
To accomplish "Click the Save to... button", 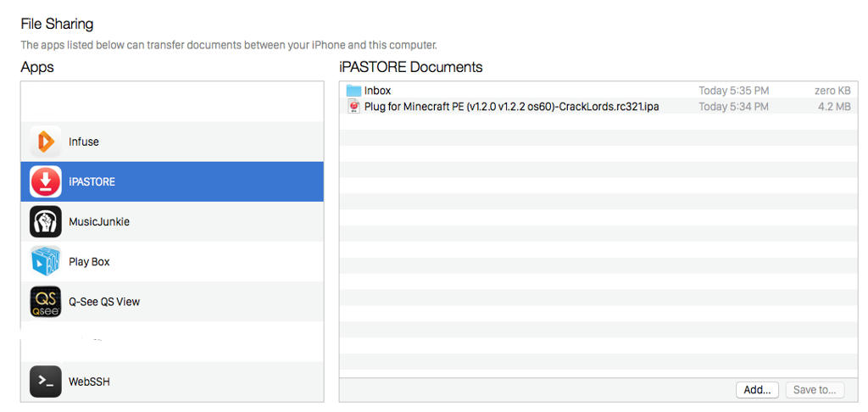I will tap(815, 390).
